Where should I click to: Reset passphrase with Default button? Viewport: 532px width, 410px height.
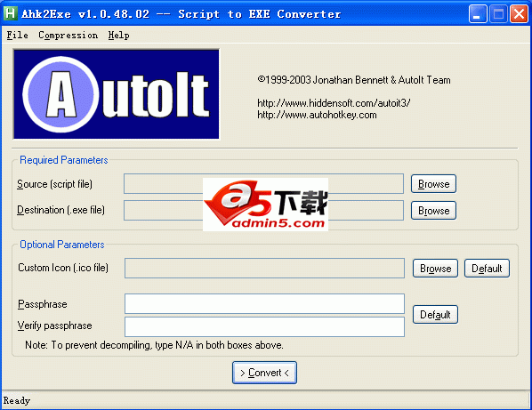point(435,314)
